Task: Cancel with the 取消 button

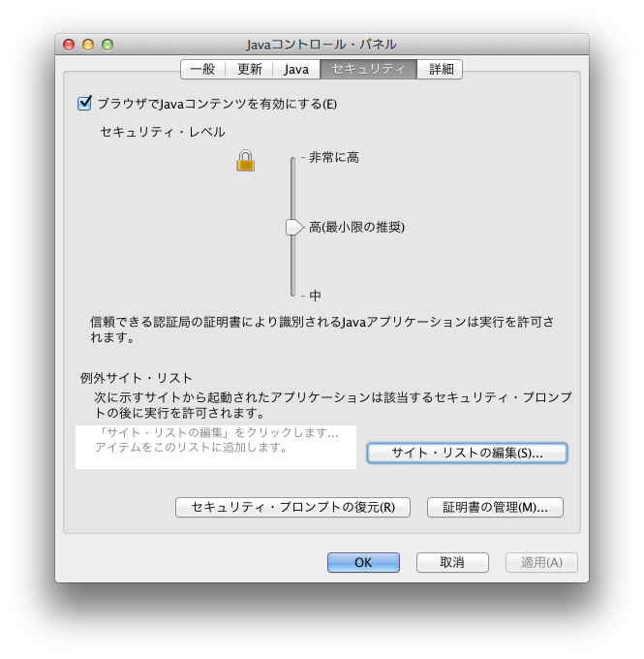Action: click(452, 562)
